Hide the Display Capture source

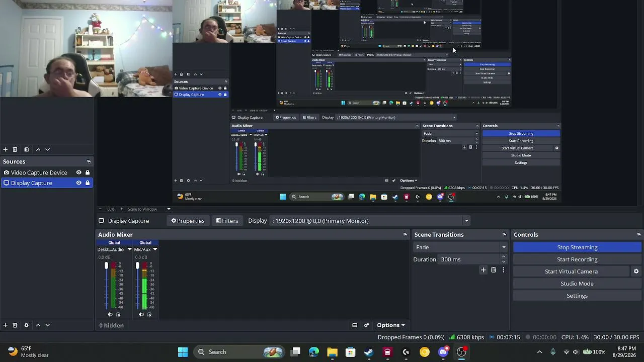click(78, 183)
